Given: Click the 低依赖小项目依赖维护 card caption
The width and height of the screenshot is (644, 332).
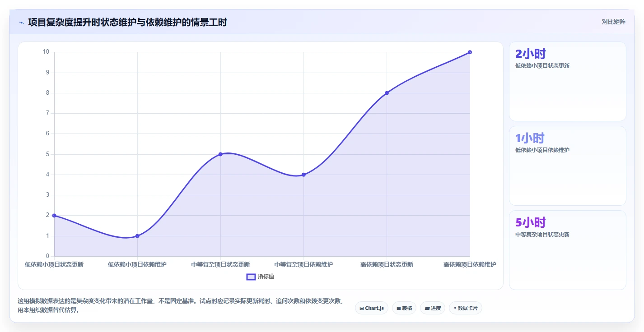Looking at the screenshot, I should point(542,150).
